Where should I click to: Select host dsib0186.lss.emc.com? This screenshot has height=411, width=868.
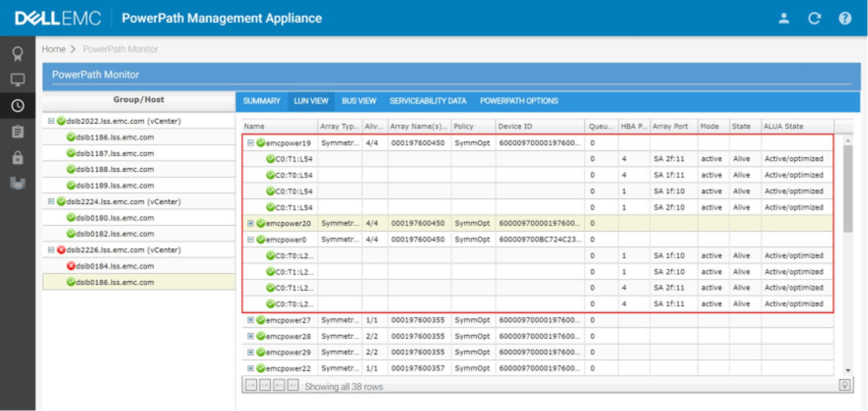click(139, 282)
